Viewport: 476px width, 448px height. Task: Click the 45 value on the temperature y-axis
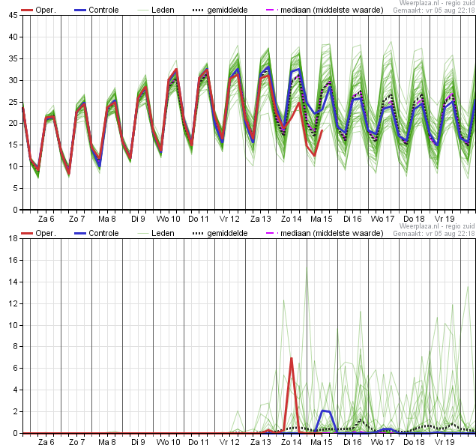tap(13, 15)
